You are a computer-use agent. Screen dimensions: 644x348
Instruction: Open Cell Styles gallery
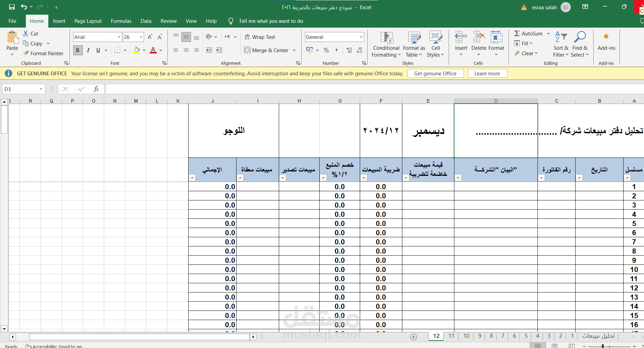pyautogui.click(x=436, y=44)
